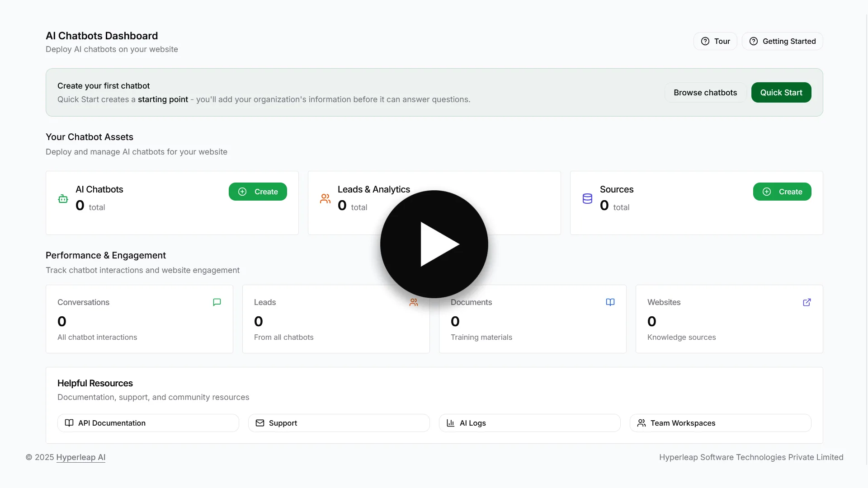Image resolution: width=868 pixels, height=488 pixels.
Task: Click the Documents open book icon
Action: [x=610, y=302]
